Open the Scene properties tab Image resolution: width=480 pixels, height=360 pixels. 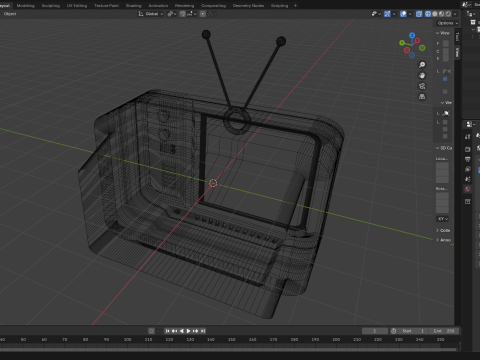point(468,179)
